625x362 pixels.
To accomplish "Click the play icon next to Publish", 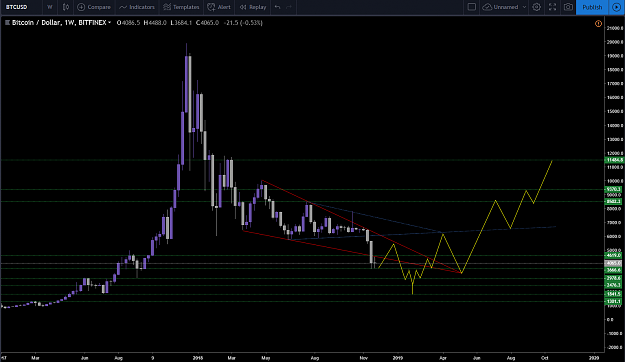I will [617, 7].
